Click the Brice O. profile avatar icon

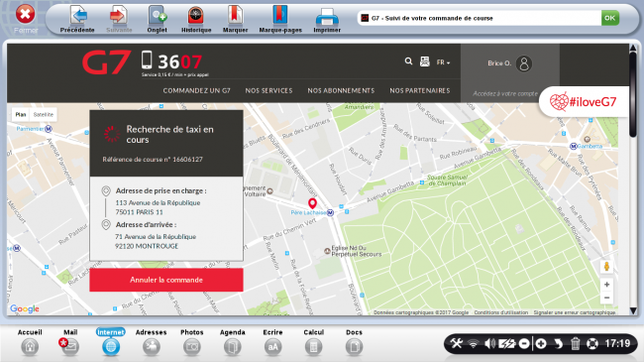tap(524, 63)
